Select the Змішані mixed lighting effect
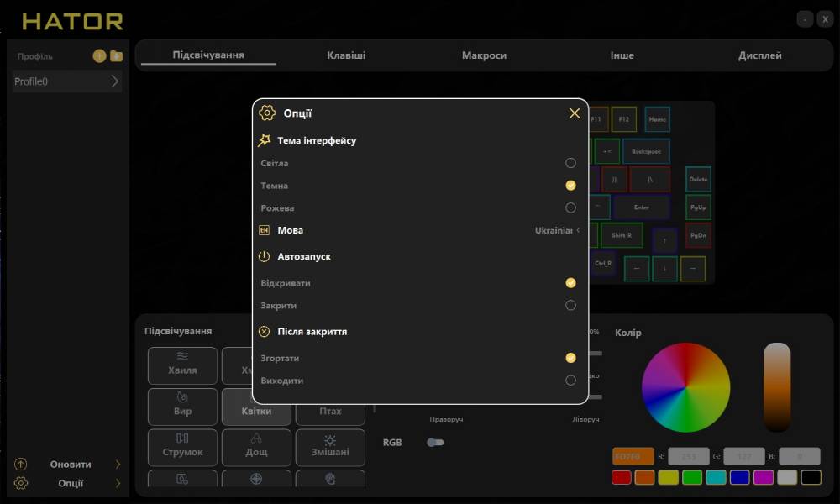This screenshot has width=840, height=504. tap(330, 447)
